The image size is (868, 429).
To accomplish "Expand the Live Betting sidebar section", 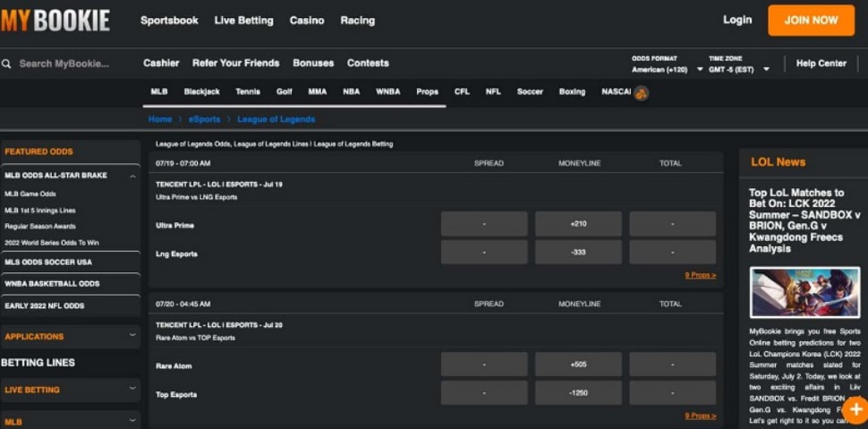I will point(132,389).
